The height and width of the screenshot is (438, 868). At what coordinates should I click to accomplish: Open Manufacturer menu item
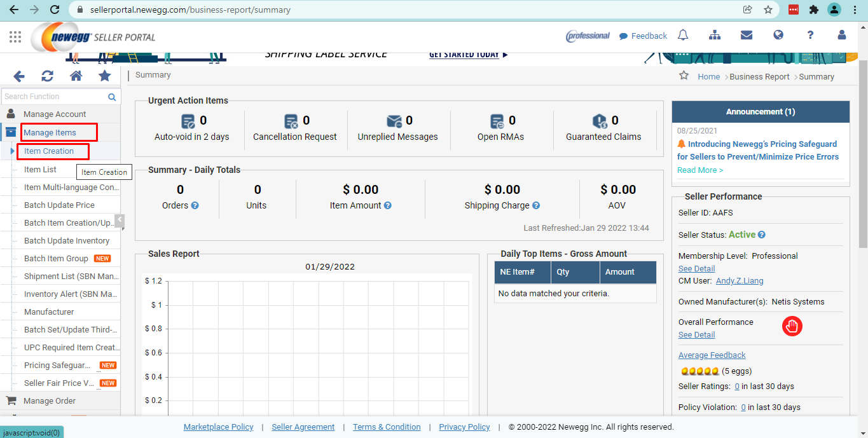pyautogui.click(x=49, y=312)
